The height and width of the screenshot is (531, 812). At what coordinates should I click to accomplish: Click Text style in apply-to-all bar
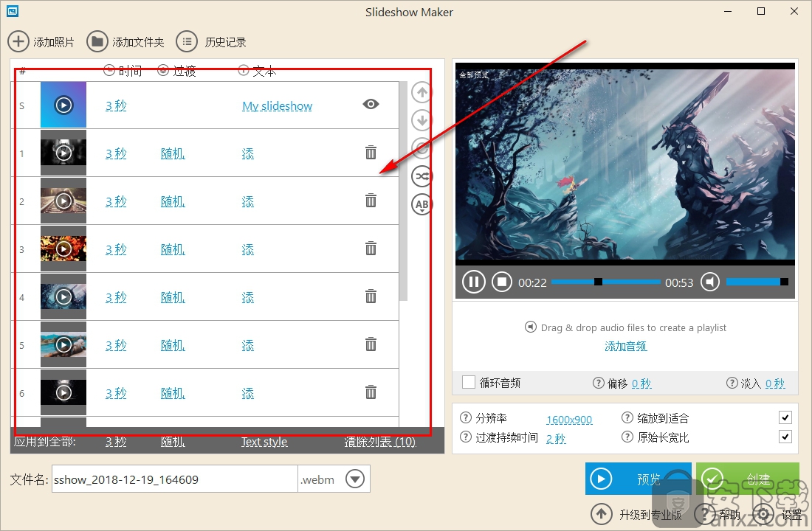click(x=264, y=442)
